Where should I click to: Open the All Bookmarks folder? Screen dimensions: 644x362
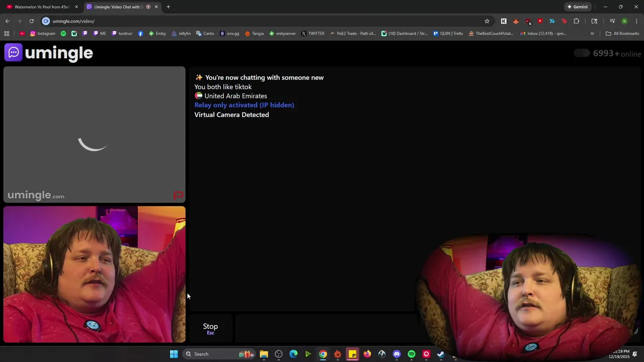(622, 34)
